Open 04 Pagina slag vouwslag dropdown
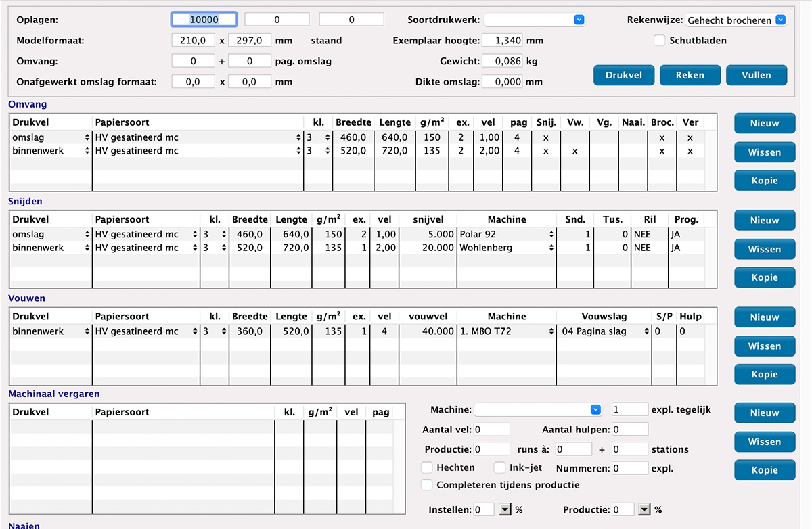812x529 pixels. 605,331
